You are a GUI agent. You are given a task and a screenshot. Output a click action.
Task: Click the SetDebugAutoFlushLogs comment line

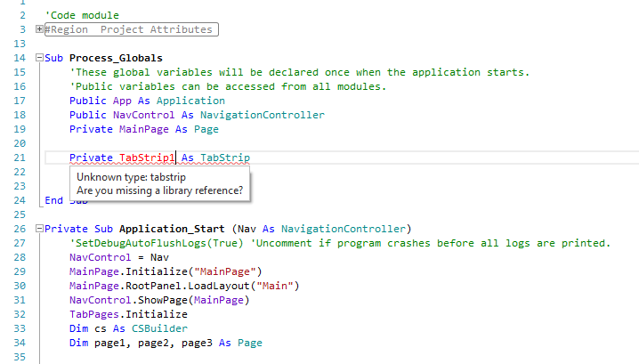click(338, 243)
